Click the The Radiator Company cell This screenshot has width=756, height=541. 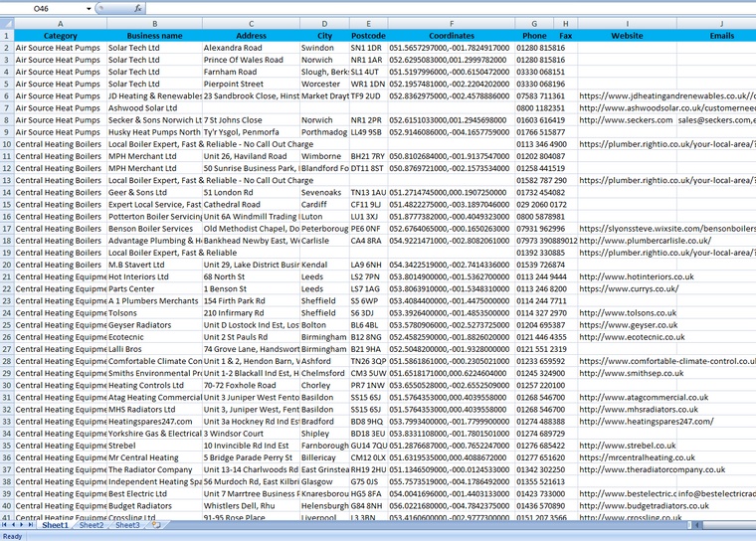[155, 469]
